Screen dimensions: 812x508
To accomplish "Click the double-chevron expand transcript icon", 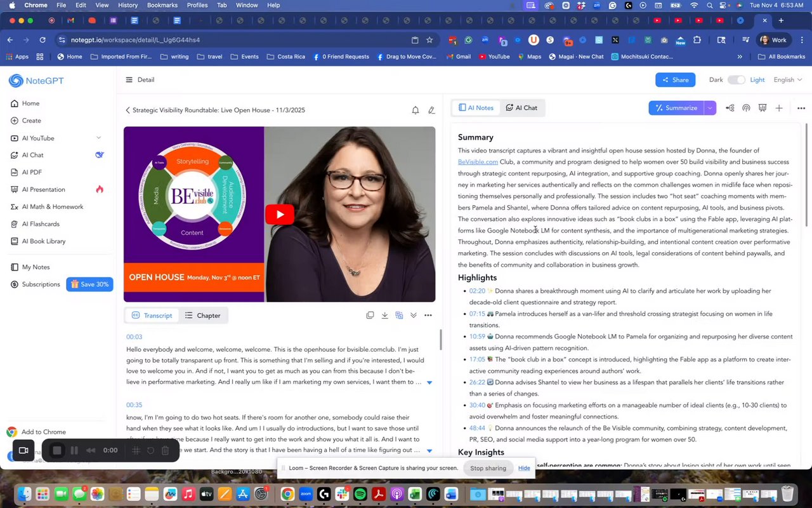I will click(x=414, y=315).
